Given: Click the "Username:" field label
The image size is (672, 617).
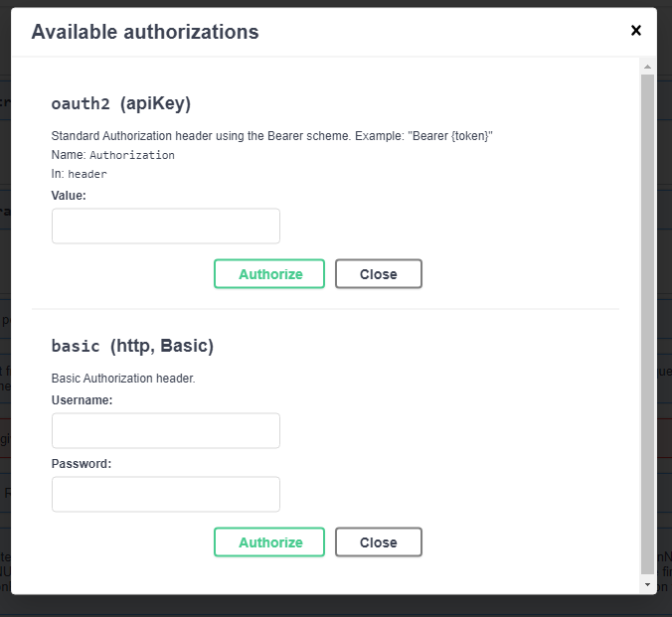Looking at the screenshot, I should point(82,399).
